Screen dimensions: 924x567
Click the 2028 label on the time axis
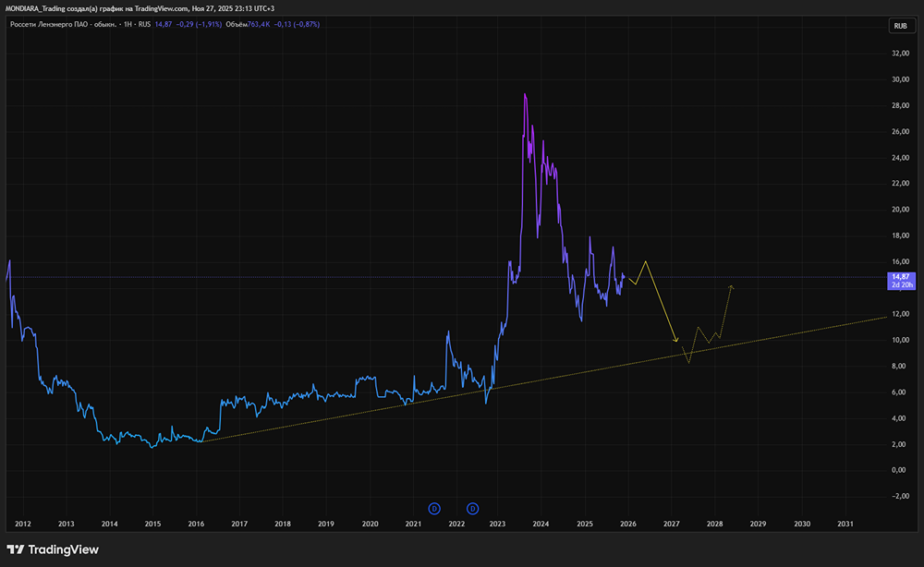714,524
